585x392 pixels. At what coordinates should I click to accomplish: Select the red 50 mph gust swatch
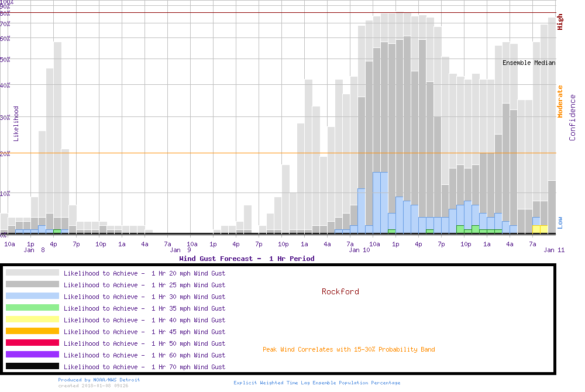point(32,343)
